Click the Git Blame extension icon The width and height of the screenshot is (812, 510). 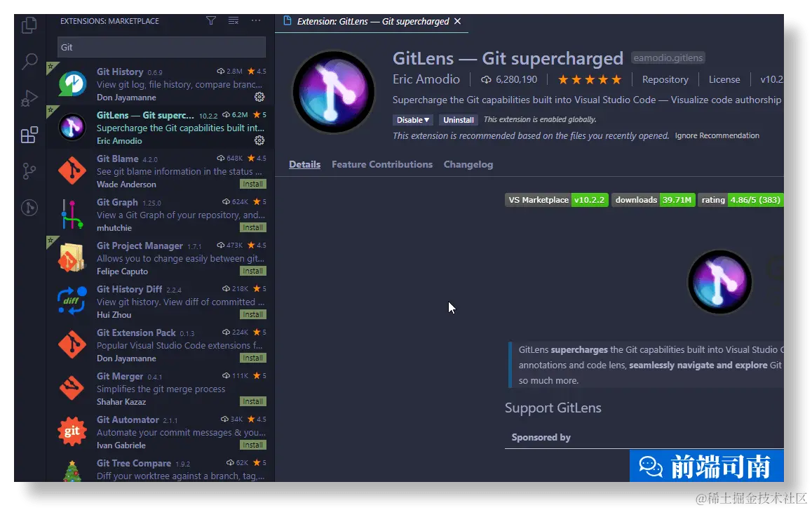pos(72,170)
